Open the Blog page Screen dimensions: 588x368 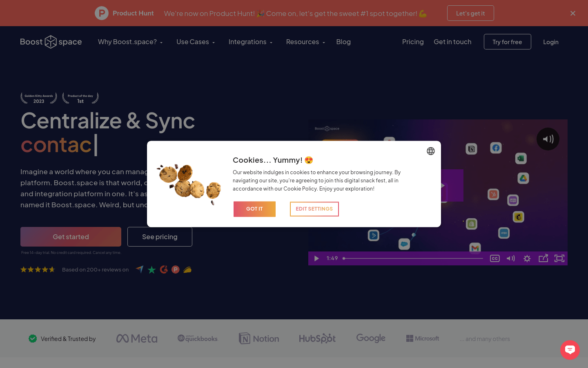pos(343,42)
